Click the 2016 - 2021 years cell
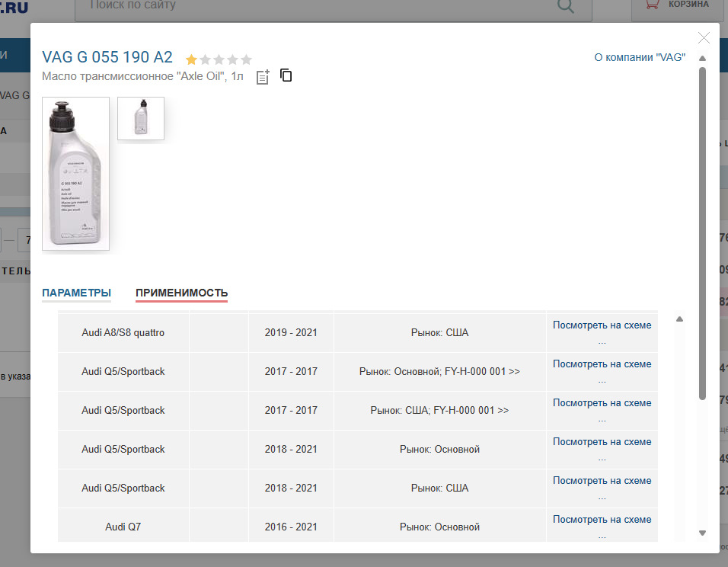Screen dimensions: 728x567 pyautogui.click(x=291, y=527)
